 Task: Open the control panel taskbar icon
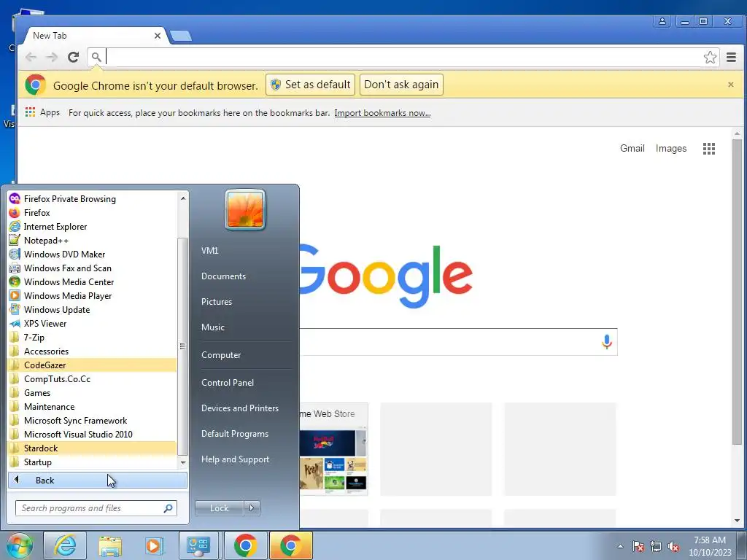click(x=198, y=545)
